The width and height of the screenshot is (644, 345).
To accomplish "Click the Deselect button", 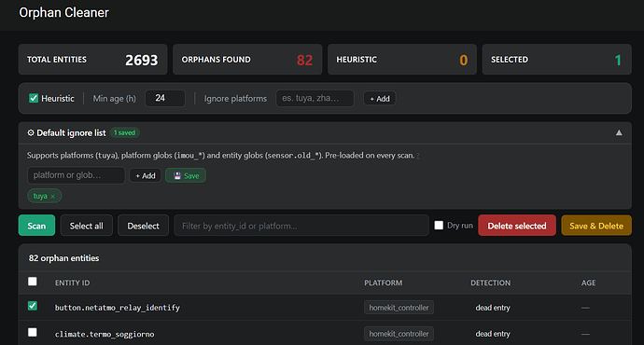I will point(143,226).
